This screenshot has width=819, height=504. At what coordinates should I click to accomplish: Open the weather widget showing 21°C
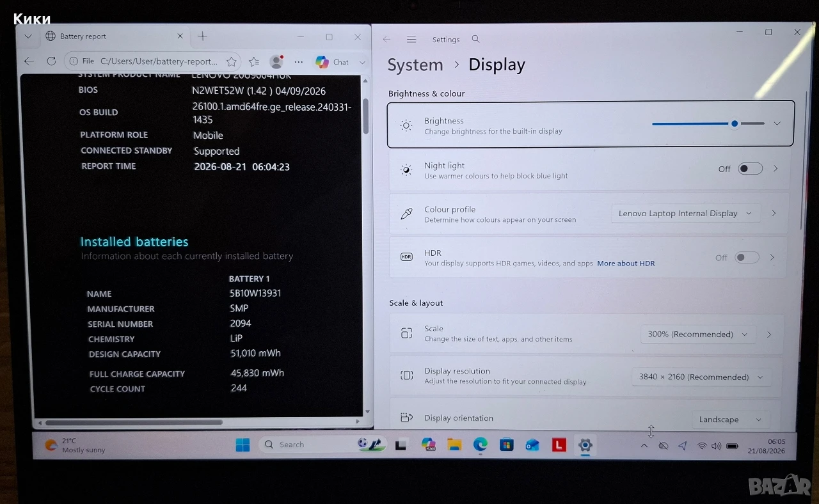(75, 445)
